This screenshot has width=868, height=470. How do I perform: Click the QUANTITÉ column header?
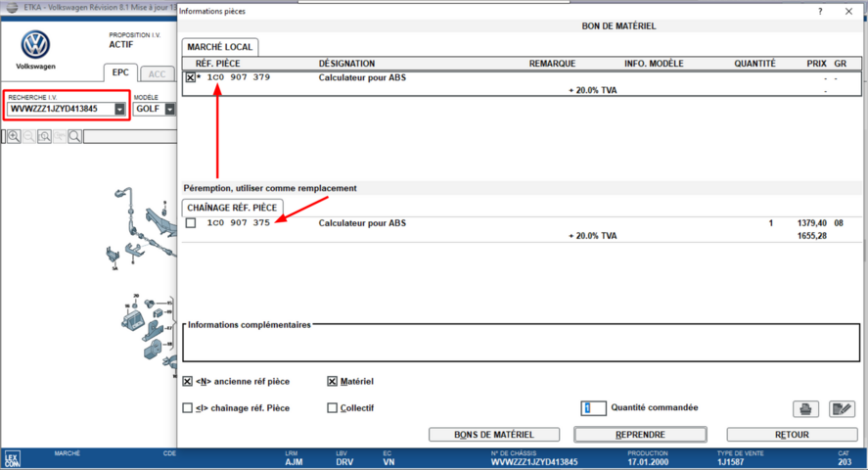pyautogui.click(x=754, y=64)
